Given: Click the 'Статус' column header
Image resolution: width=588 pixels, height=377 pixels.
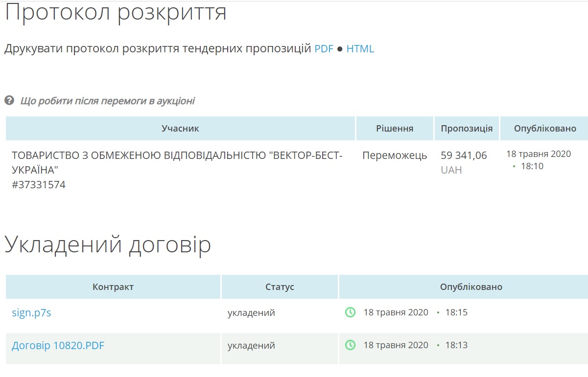Looking at the screenshot, I should click(x=280, y=287).
